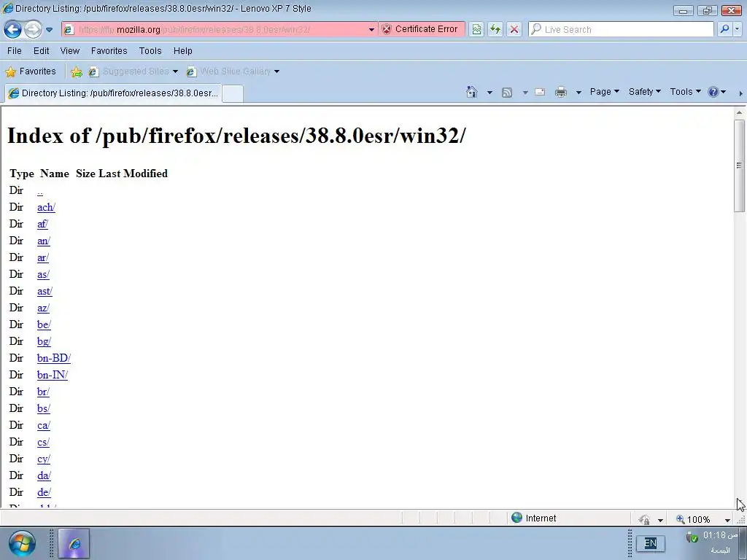Open parent directory '..' link
The image size is (747, 560).
(40, 190)
